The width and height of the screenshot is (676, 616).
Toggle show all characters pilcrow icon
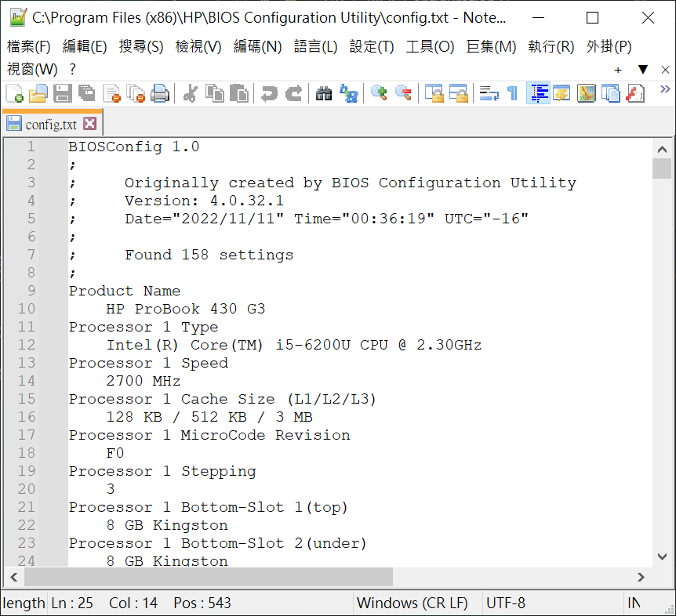[x=513, y=93]
